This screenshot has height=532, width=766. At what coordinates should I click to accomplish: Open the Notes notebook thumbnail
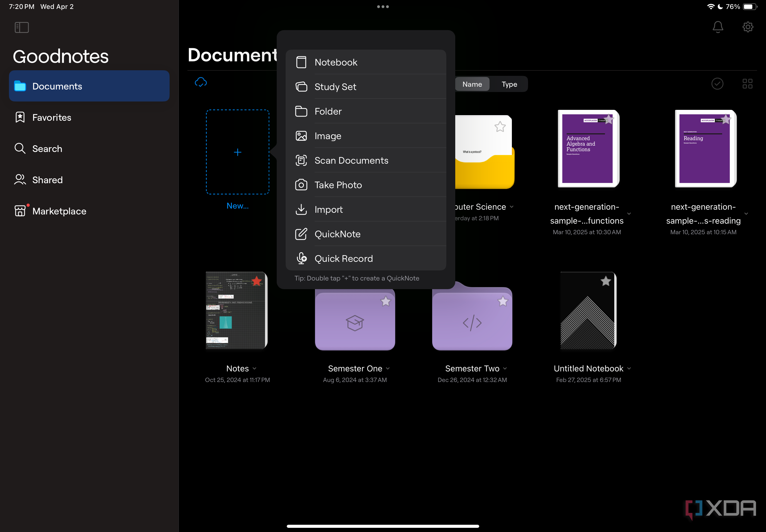tap(237, 310)
